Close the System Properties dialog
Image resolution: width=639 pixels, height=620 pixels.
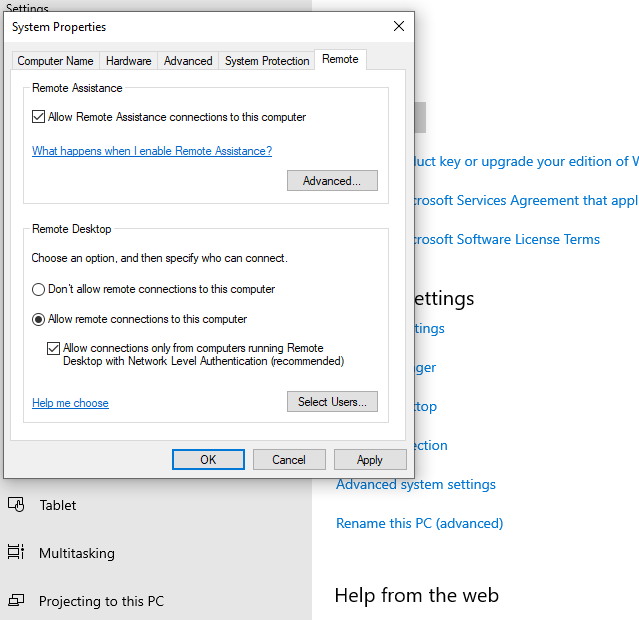coord(398,27)
